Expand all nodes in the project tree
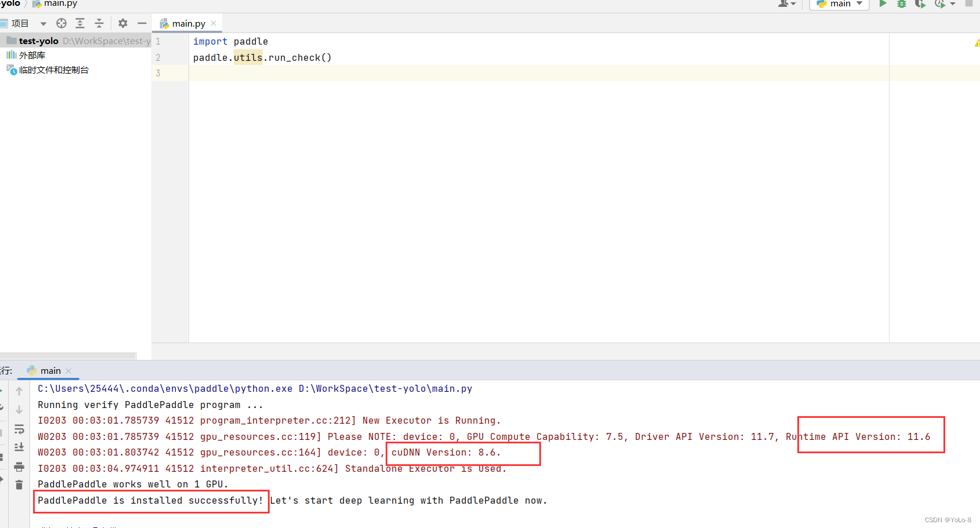This screenshot has height=528, width=980. pyautogui.click(x=80, y=23)
